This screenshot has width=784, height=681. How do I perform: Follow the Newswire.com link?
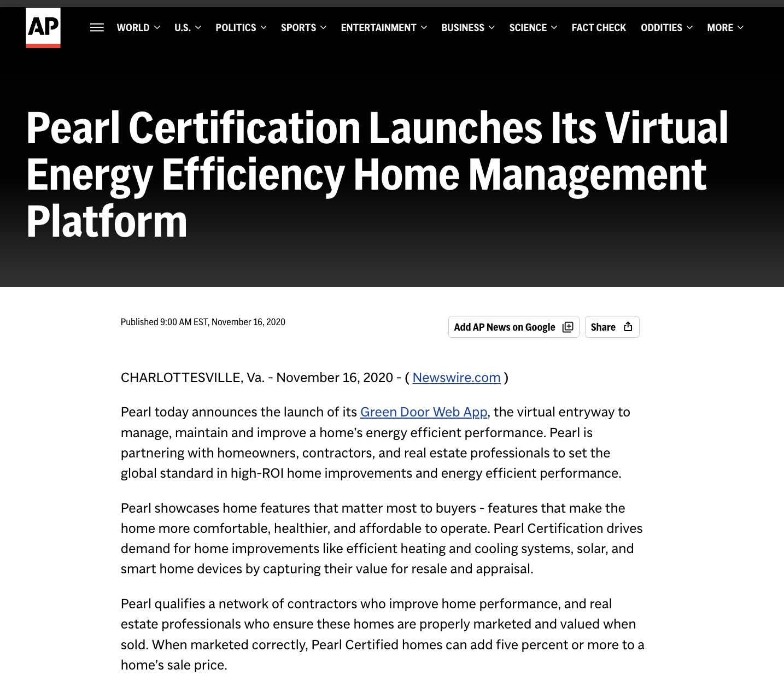(457, 377)
